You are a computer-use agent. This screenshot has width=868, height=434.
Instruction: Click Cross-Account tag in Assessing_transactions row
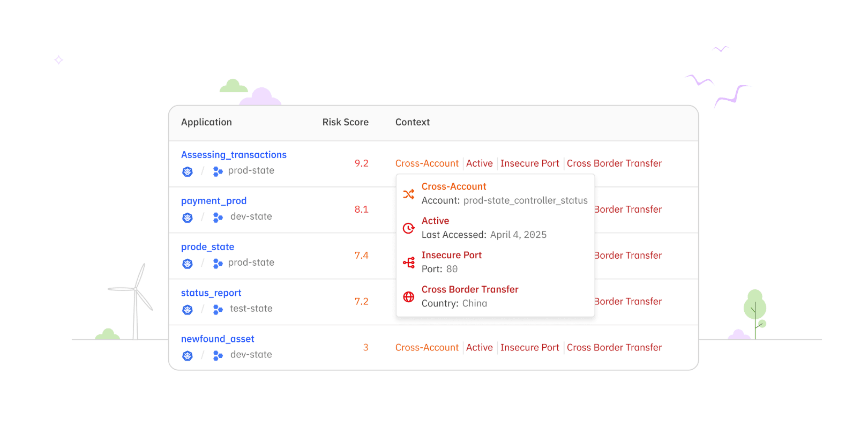tap(426, 163)
